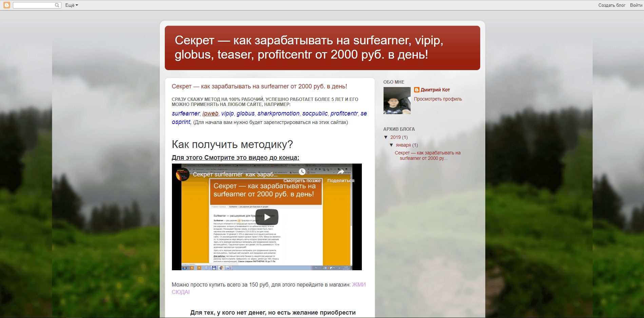Click the magnifier icon to search
The image size is (644, 318).
click(57, 5)
